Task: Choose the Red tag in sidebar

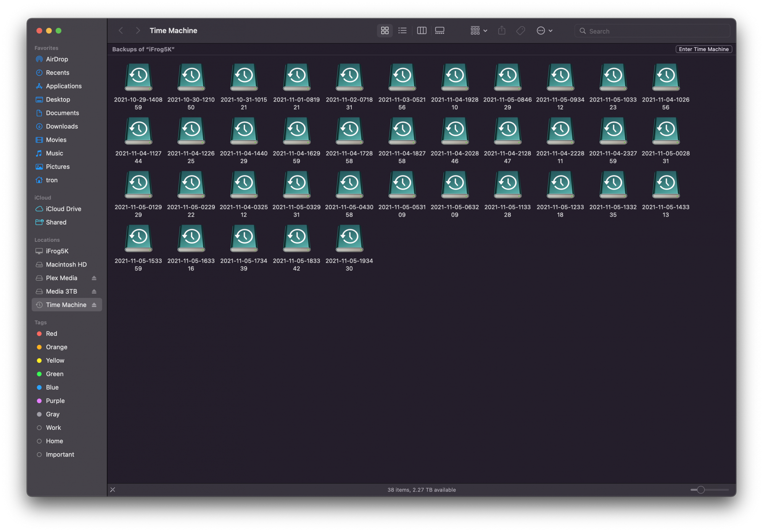Action: click(52, 334)
